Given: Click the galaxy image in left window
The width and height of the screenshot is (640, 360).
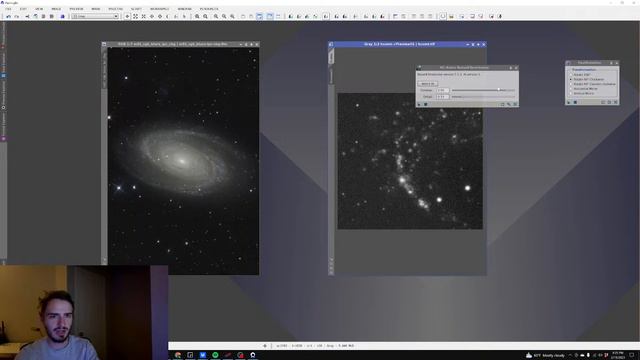Looking at the screenshot, I should pos(183,161).
